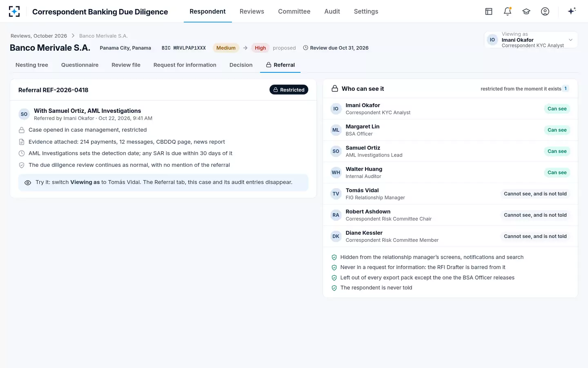
Task: Click Margaret Lin's ML avatar
Action: click(x=336, y=130)
